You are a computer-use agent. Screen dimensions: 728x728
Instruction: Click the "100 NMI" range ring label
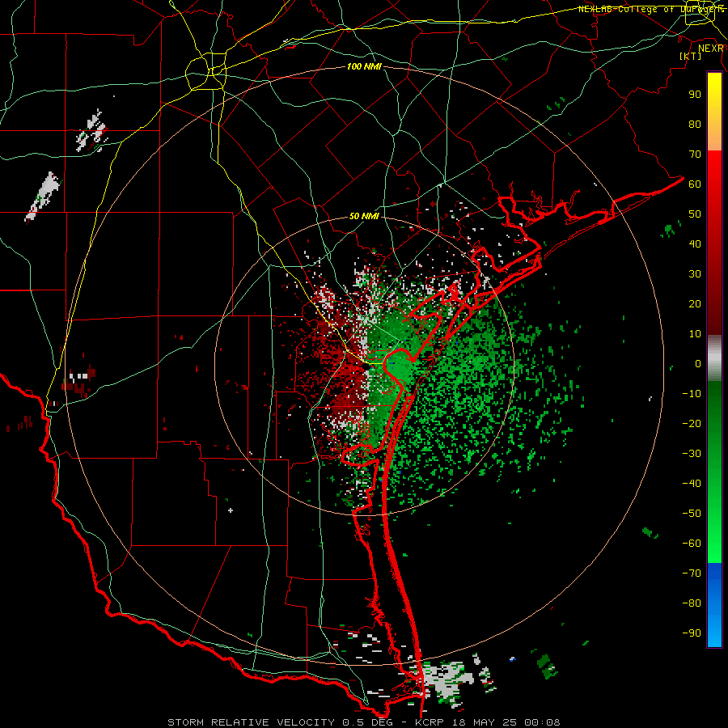coord(364,67)
